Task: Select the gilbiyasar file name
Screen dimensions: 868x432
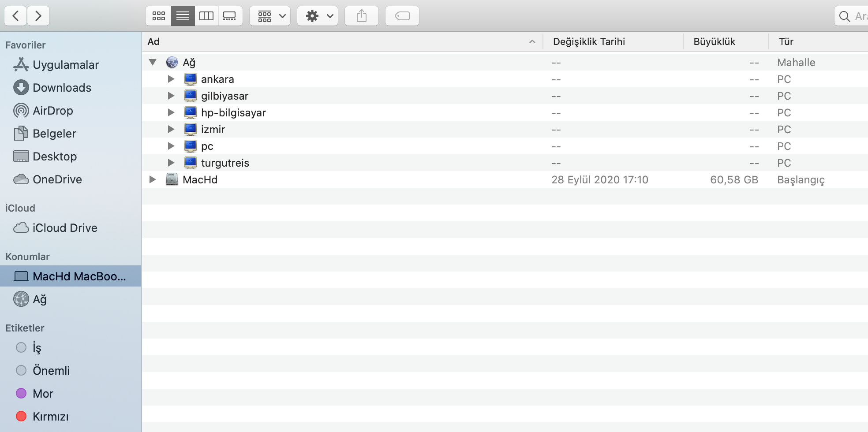Action: pyautogui.click(x=225, y=96)
